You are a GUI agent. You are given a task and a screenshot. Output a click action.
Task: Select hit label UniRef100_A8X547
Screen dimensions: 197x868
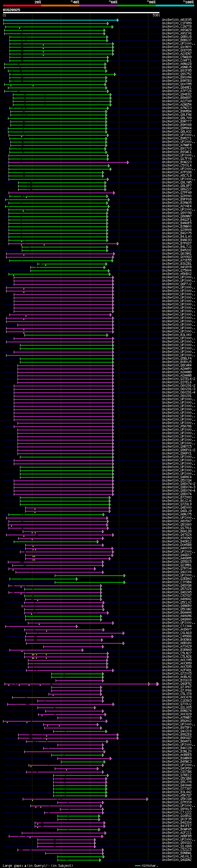pyautogui.click(x=177, y=521)
